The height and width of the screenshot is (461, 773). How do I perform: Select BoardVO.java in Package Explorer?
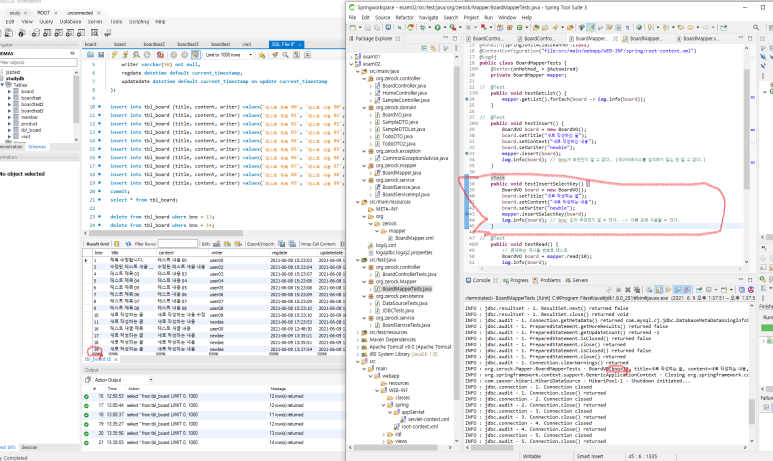(397, 114)
